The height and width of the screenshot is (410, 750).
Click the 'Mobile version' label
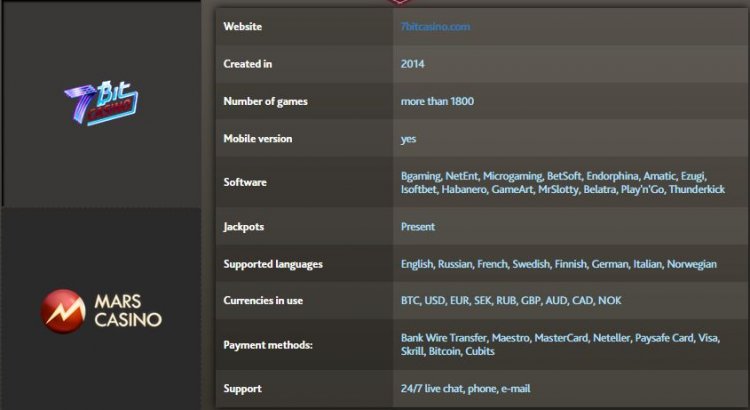pyautogui.click(x=258, y=139)
